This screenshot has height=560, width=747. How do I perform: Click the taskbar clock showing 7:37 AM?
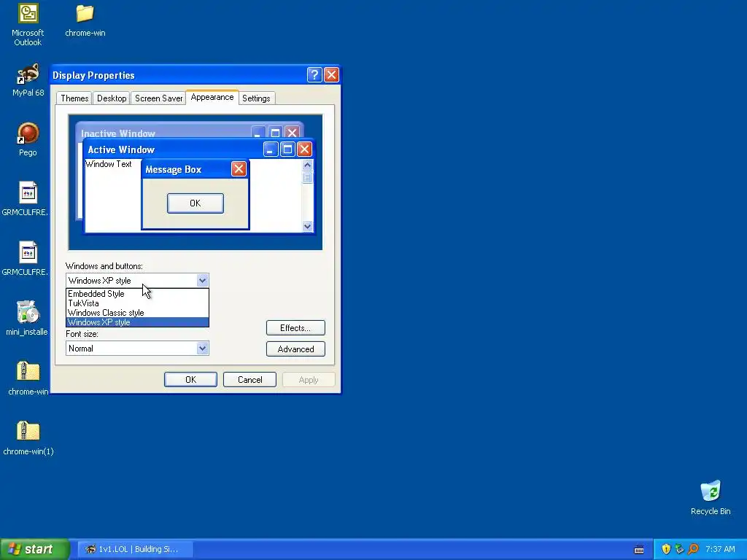(x=720, y=549)
